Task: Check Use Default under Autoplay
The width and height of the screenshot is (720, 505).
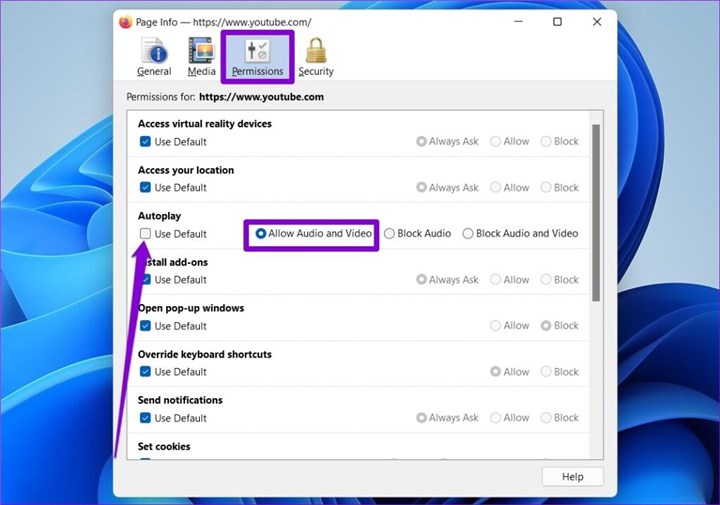Action: click(x=145, y=234)
